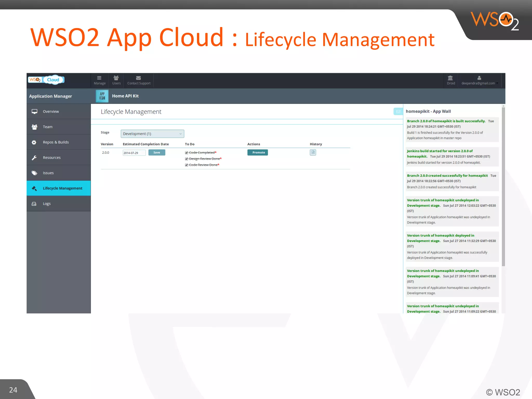
Task: Click the Team people icon
Action: point(34,127)
